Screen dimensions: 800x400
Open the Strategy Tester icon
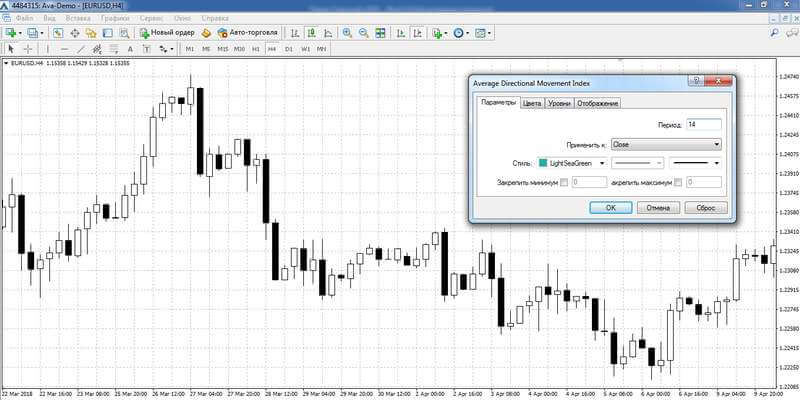(x=124, y=33)
